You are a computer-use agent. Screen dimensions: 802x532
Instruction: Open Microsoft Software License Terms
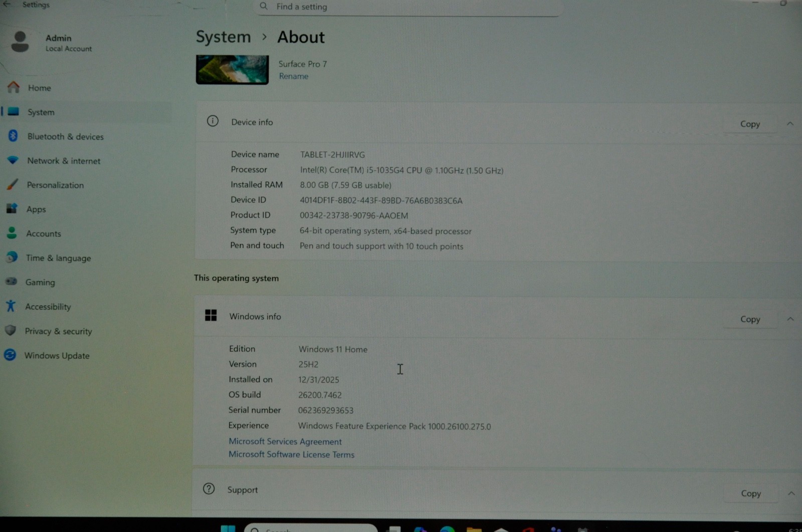(291, 454)
